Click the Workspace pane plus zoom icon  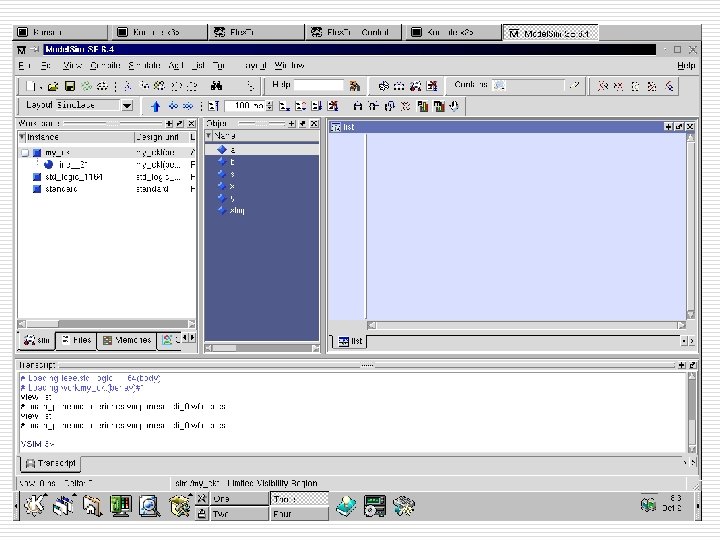[x=169, y=124]
